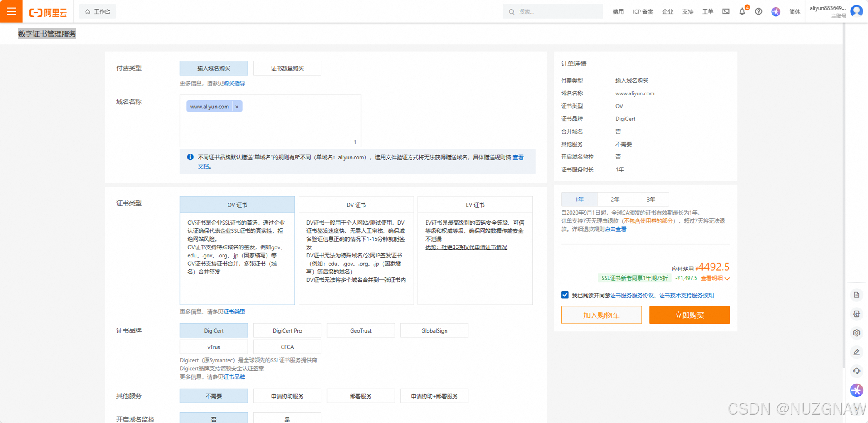Open the floating AI assistant bubble
Image resolution: width=868 pixels, height=423 pixels.
click(856, 390)
